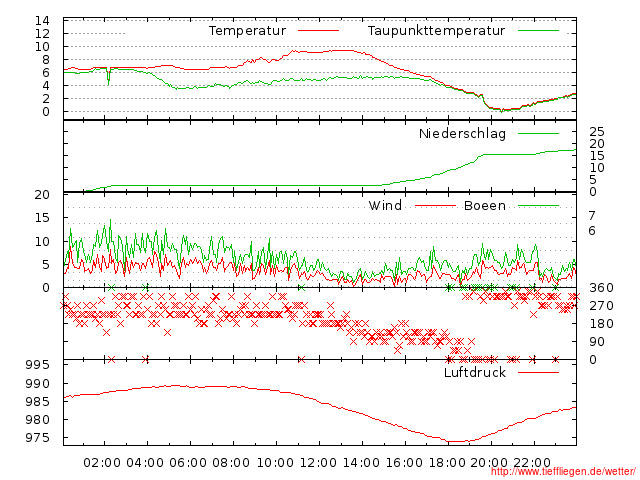Viewport: 640px width, 480px height.
Task: Click the 980 pressure axis value
Action: click(38, 420)
